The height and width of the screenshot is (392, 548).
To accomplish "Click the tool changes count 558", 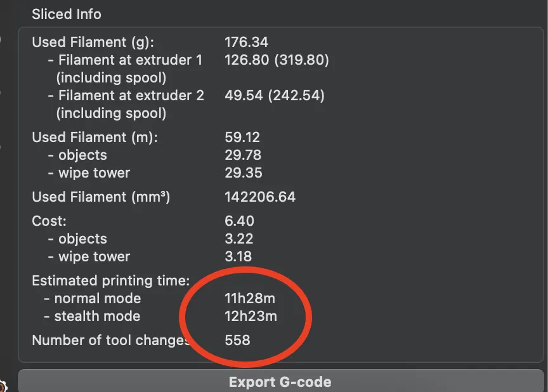I will (x=237, y=341).
